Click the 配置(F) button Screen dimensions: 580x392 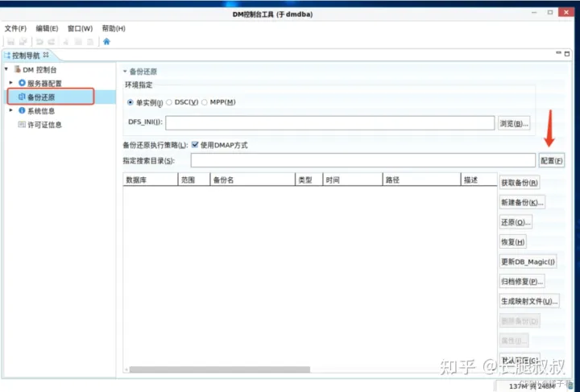pos(552,160)
